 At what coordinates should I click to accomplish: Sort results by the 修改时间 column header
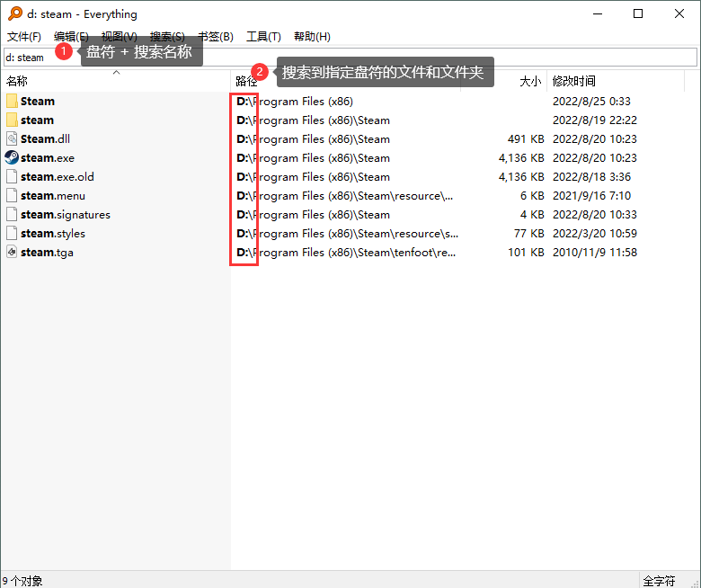click(616, 81)
